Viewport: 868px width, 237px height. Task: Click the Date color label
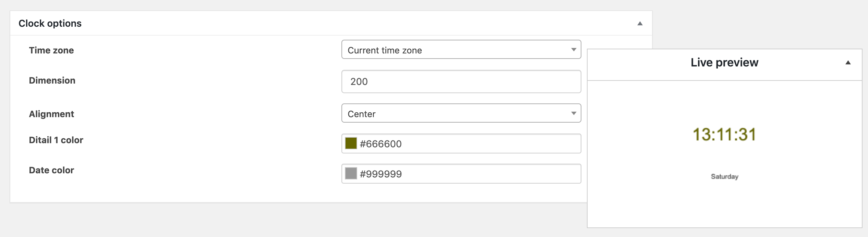[x=51, y=170]
